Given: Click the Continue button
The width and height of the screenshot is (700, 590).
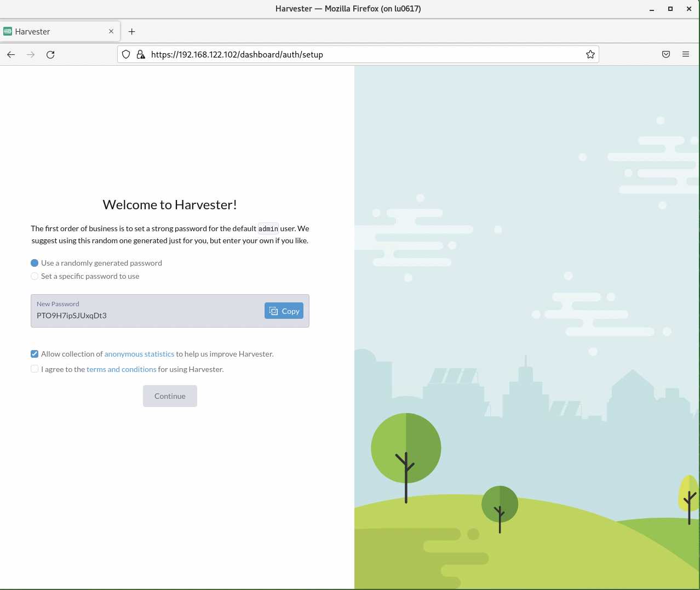Looking at the screenshot, I should 170,396.
